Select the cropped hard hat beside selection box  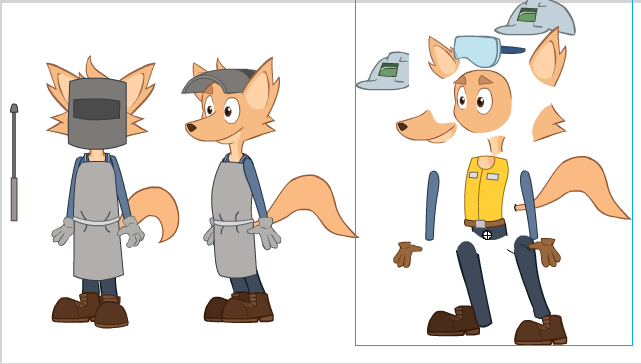point(383,71)
